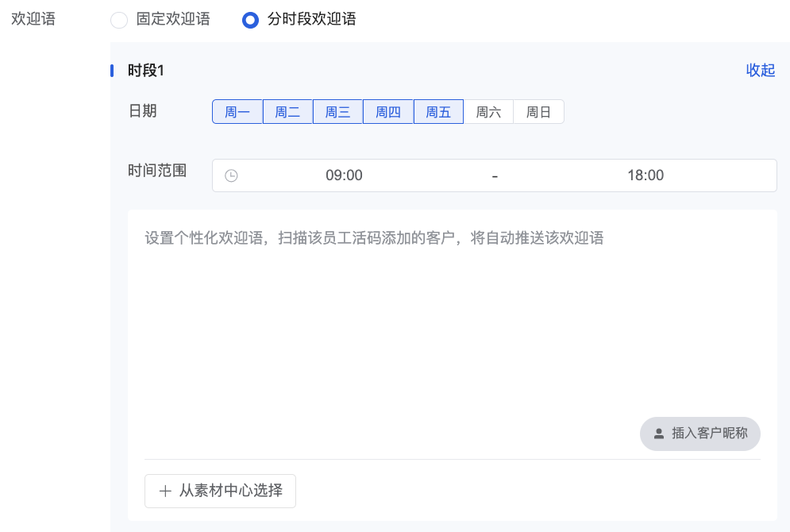The image size is (790, 532).
Task: Click the 时段1 section heading
Action: (x=145, y=71)
